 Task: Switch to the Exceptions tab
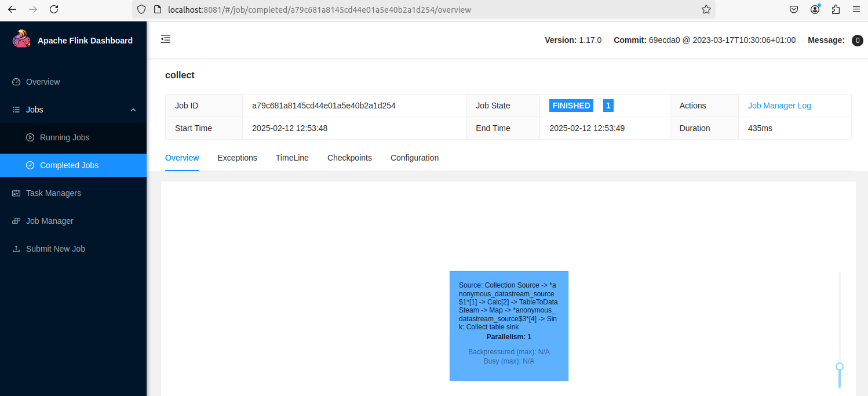point(237,158)
